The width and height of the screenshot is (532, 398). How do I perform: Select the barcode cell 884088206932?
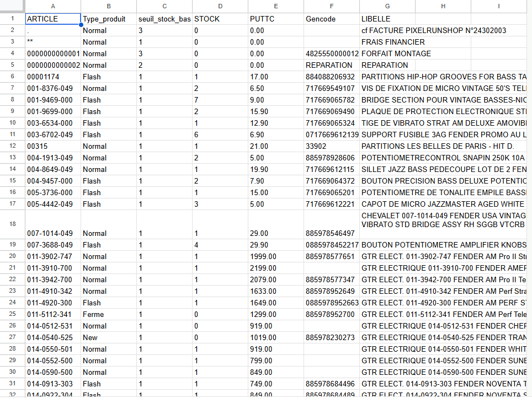coord(331,77)
